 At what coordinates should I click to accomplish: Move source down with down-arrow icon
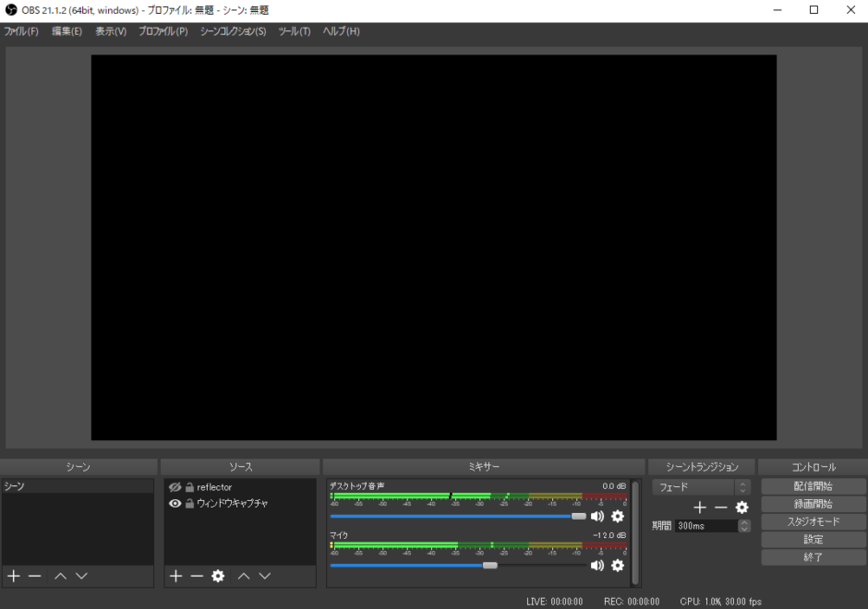[265, 576]
